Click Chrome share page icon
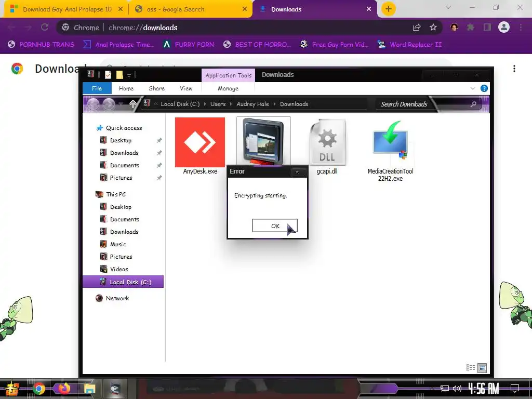532x399 pixels. 417,28
